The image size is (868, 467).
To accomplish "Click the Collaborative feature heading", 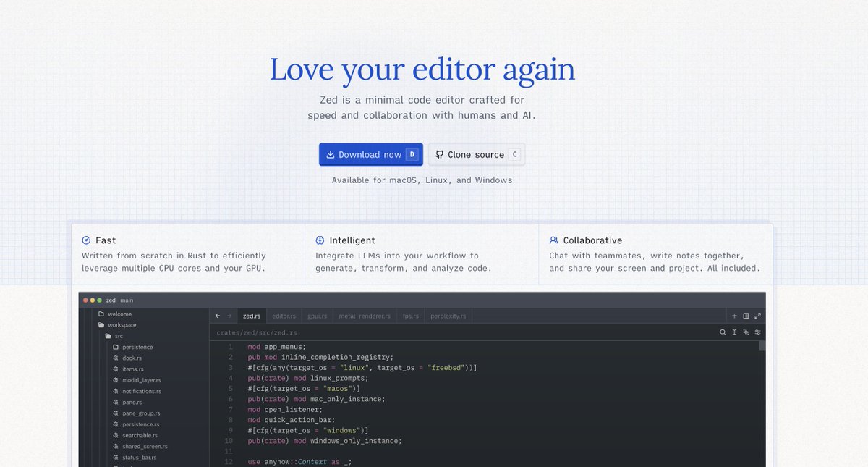I will click(x=592, y=240).
